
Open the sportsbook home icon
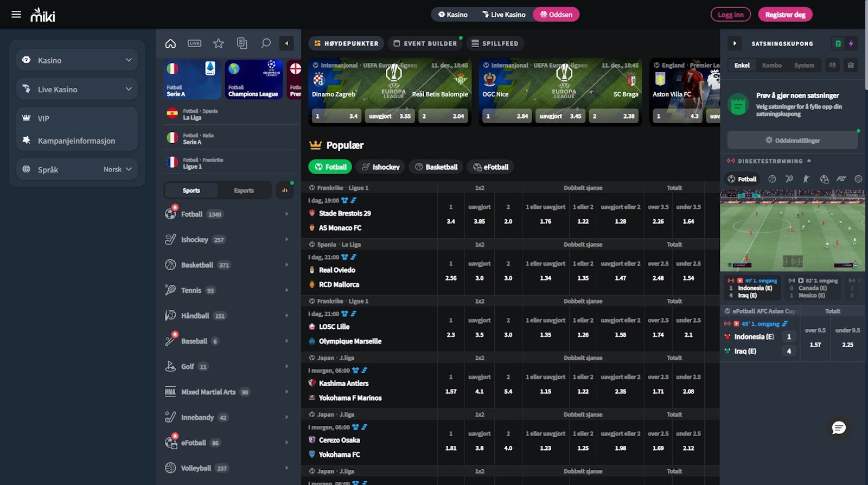pyautogui.click(x=170, y=43)
